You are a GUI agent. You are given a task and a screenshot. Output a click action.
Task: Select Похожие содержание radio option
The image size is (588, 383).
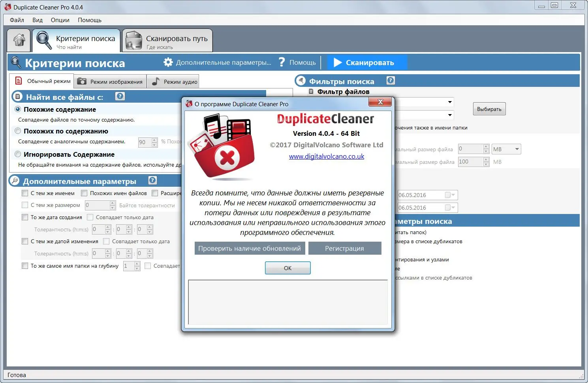pos(18,109)
